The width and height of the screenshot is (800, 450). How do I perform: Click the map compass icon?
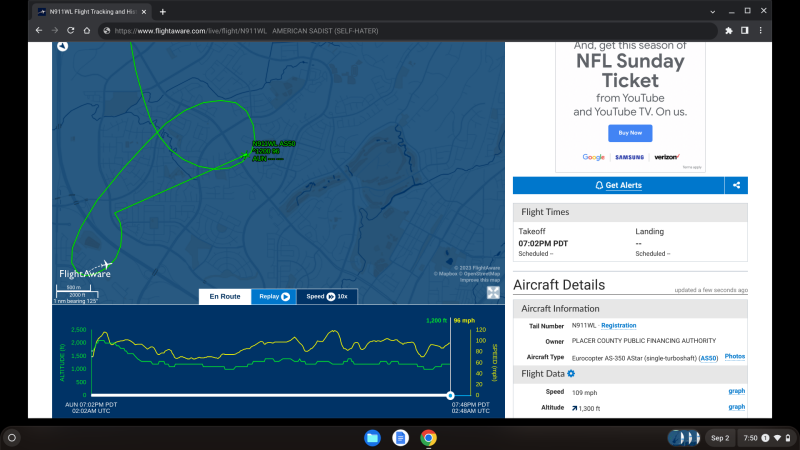click(63, 45)
